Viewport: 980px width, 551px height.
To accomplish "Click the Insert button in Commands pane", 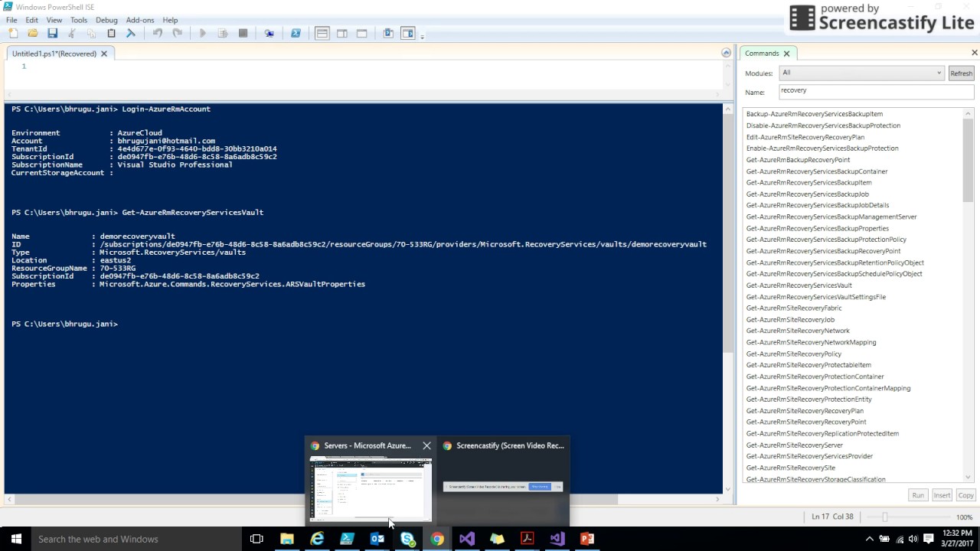I will pyautogui.click(x=942, y=495).
